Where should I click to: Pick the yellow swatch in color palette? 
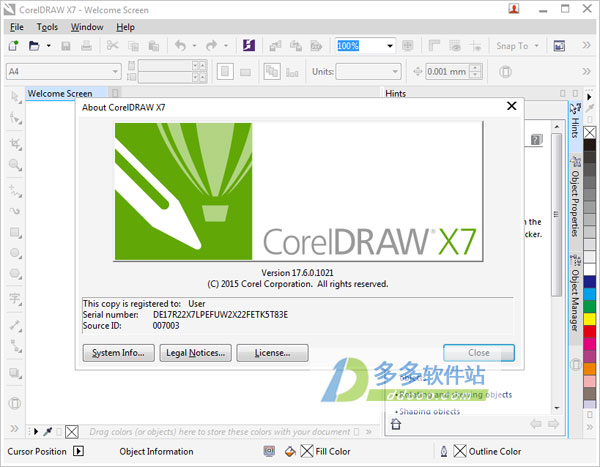(x=589, y=318)
